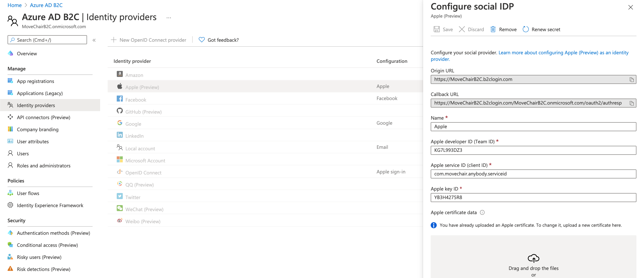Click the Apple developer ID (Team ID) field
Viewport: 644px width, 278px height.
pyautogui.click(x=533, y=150)
